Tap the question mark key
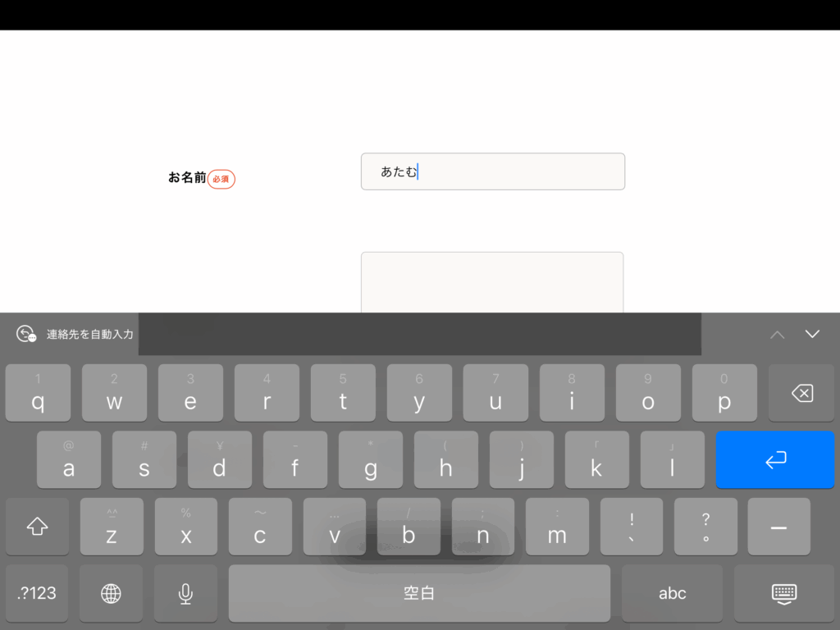Image resolution: width=840 pixels, height=630 pixels. pyautogui.click(x=705, y=527)
